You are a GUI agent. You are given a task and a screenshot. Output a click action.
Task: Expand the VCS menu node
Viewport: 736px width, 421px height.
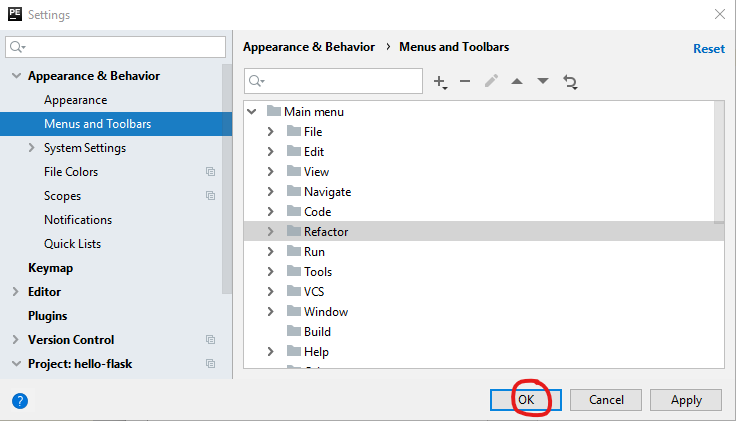270,291
